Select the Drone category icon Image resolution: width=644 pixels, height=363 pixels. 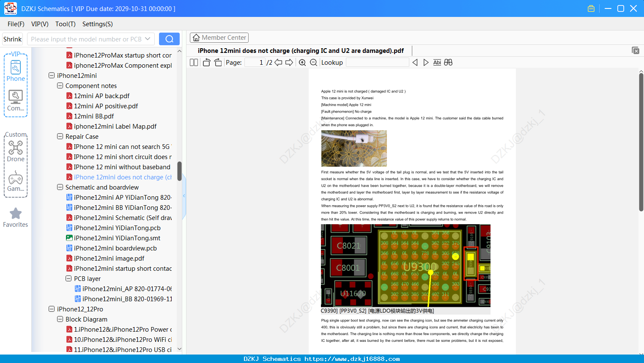[16, 151]
